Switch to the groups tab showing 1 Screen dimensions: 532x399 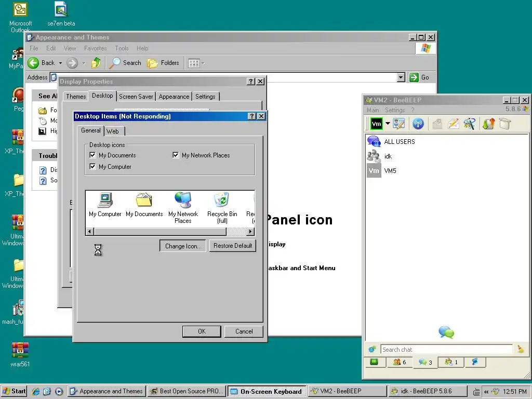point(451,362)
